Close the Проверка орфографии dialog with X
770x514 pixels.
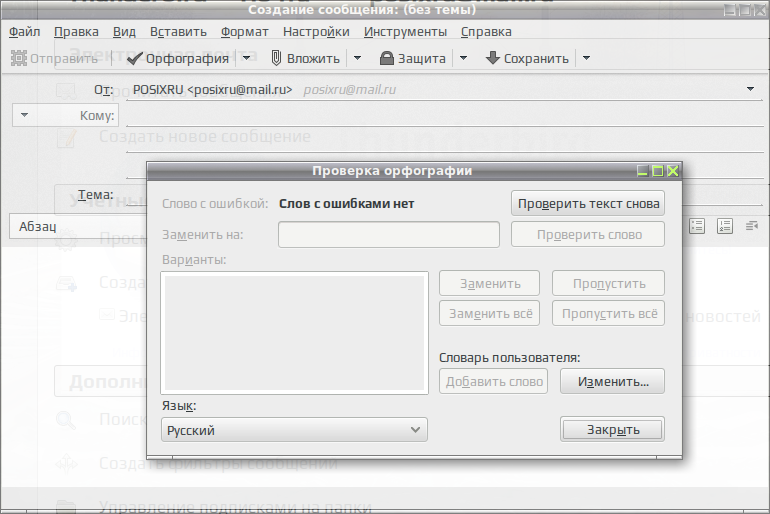pyautogui.click(x=673, y=171)
